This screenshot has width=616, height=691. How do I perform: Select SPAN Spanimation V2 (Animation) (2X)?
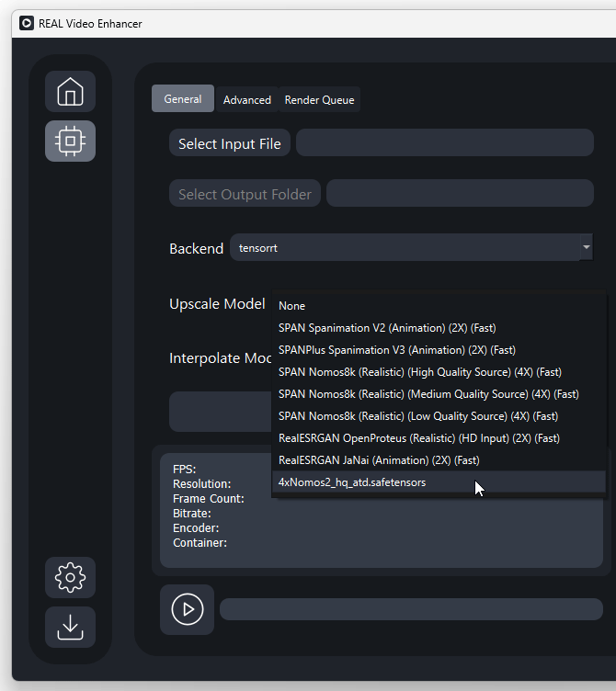pos(439,328)
